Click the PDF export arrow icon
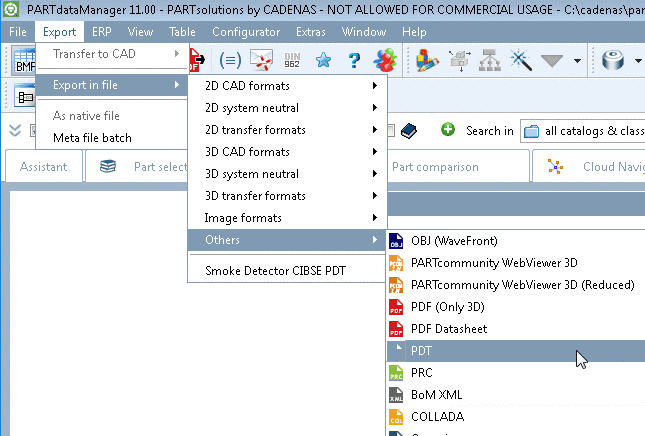Image resolution: width=645 pixels, height=436 pixels. [197, 60]
